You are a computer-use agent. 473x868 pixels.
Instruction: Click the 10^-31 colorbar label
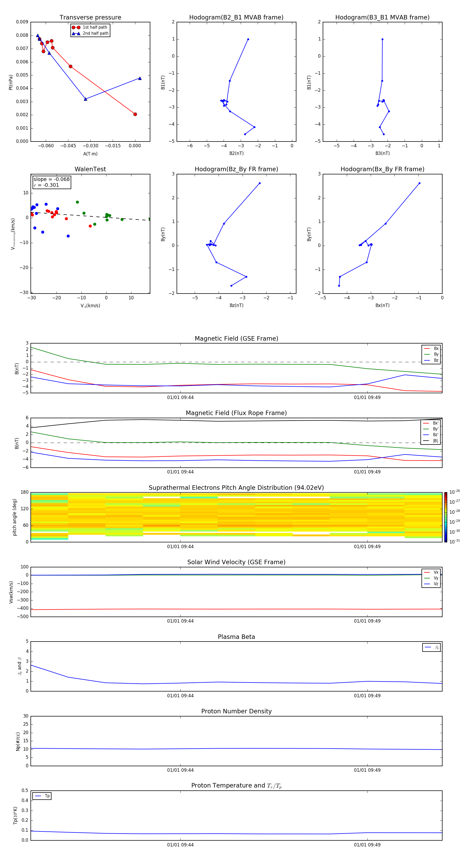[455, 542]
